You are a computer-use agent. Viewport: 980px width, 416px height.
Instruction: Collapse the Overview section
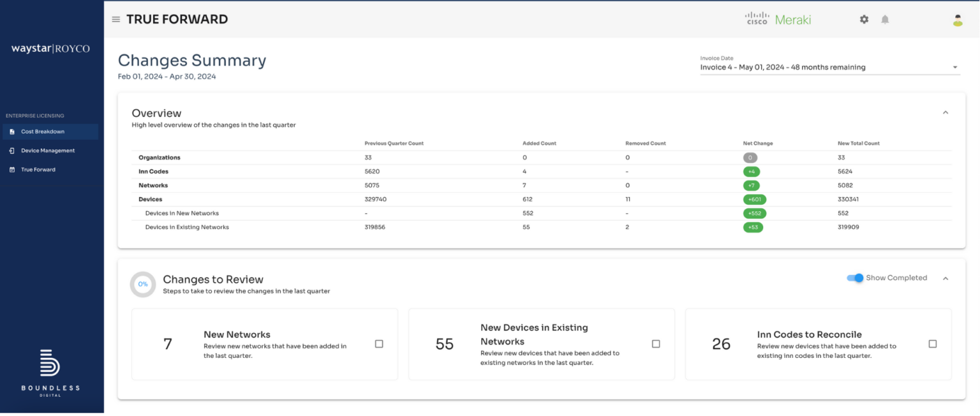(x=945, y=111)
